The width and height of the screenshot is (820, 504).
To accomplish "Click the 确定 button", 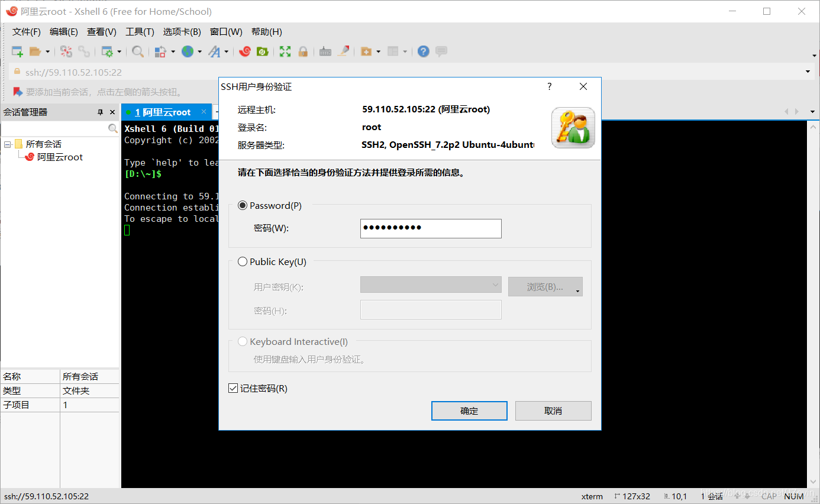I will 469,411.
